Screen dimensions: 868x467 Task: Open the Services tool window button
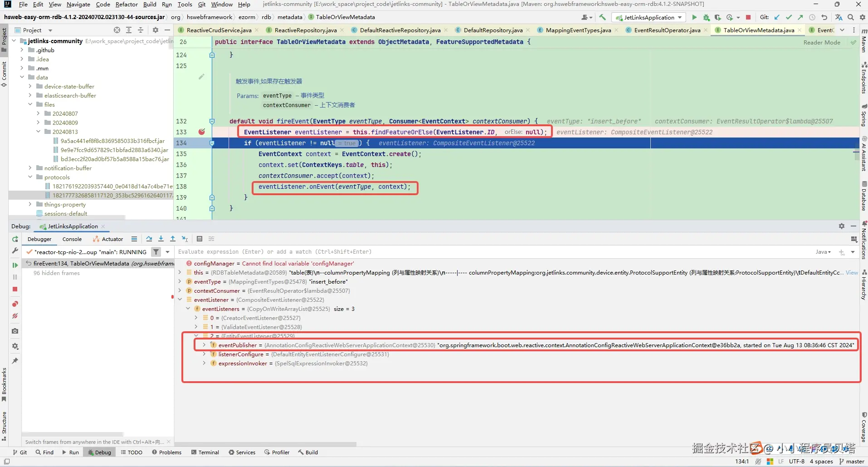click(242, 452)
